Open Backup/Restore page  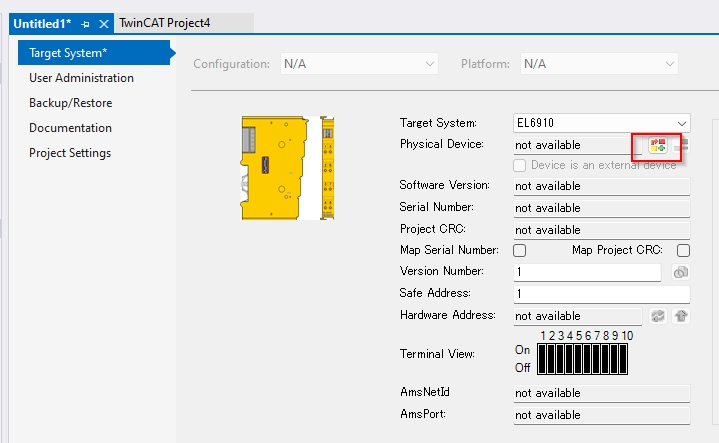[71, 103]
